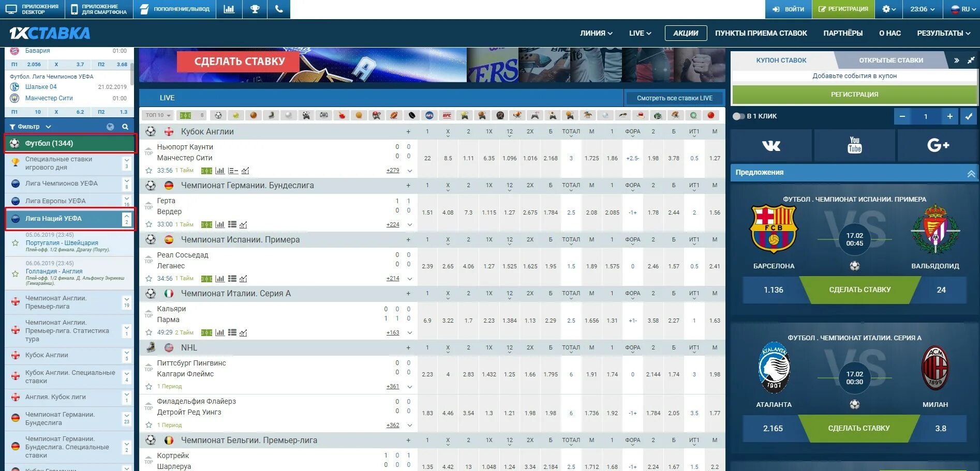Favorite the Филадельфия Флайерз match with star
This screenshot has width=980, height=471.
149,425
